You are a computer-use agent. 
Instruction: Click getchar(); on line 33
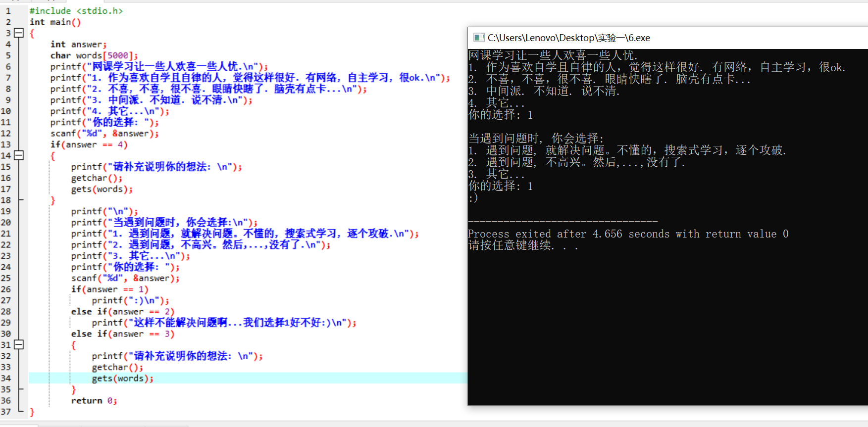(117, 367)
